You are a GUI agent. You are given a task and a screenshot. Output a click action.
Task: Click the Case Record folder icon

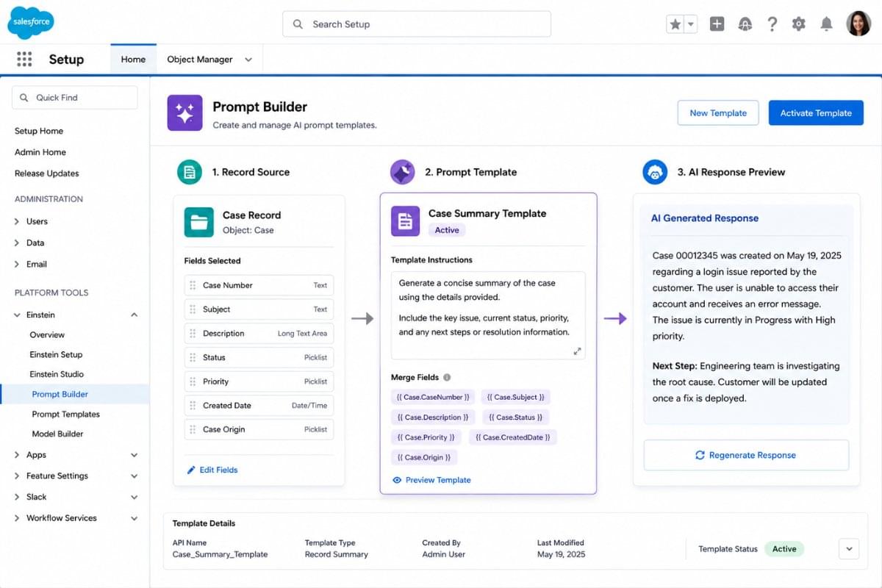[198, 222]
